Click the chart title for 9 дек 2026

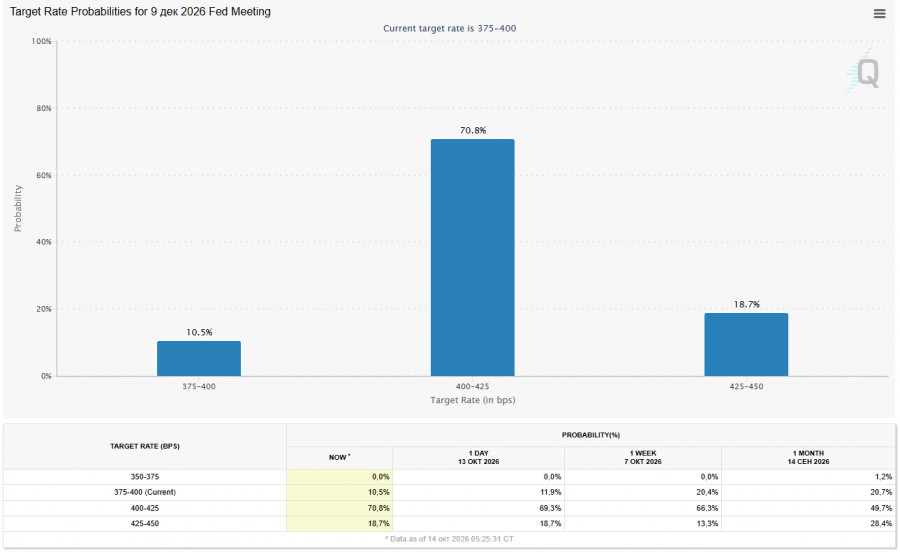pyautogui.click(x=140, y=11)
